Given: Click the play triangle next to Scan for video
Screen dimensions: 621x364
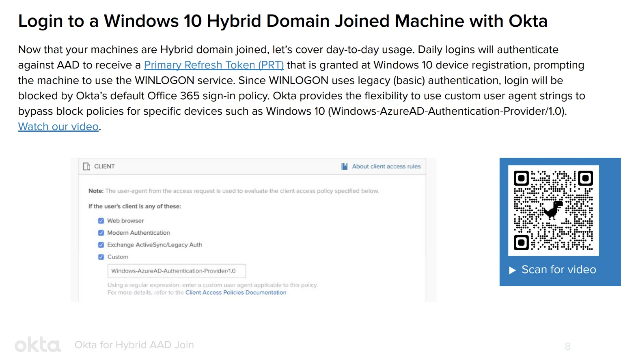Looking at the screenshot, I should 513,270.
